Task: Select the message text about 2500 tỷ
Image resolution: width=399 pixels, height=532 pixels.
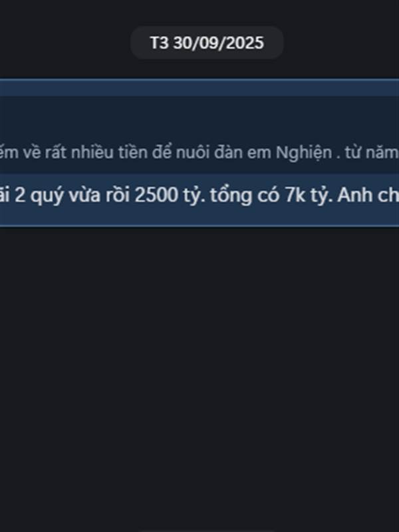Action: (x=199, y=196)
